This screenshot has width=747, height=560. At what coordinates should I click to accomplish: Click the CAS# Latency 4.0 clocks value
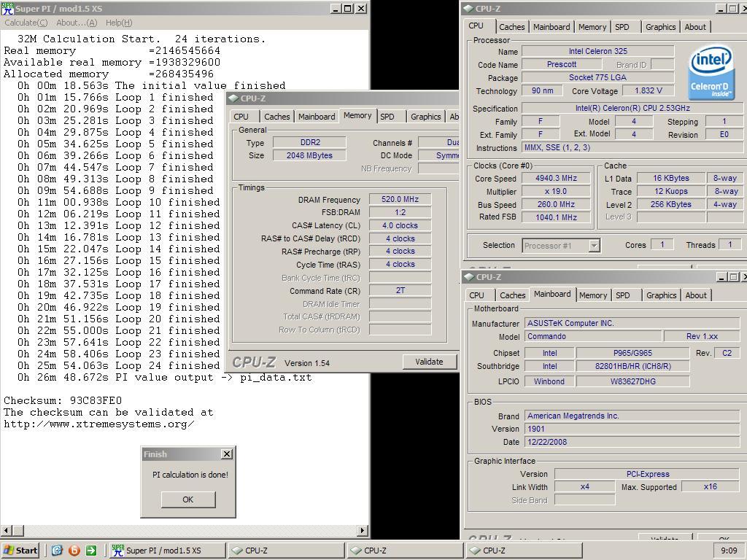coord(400,225)
